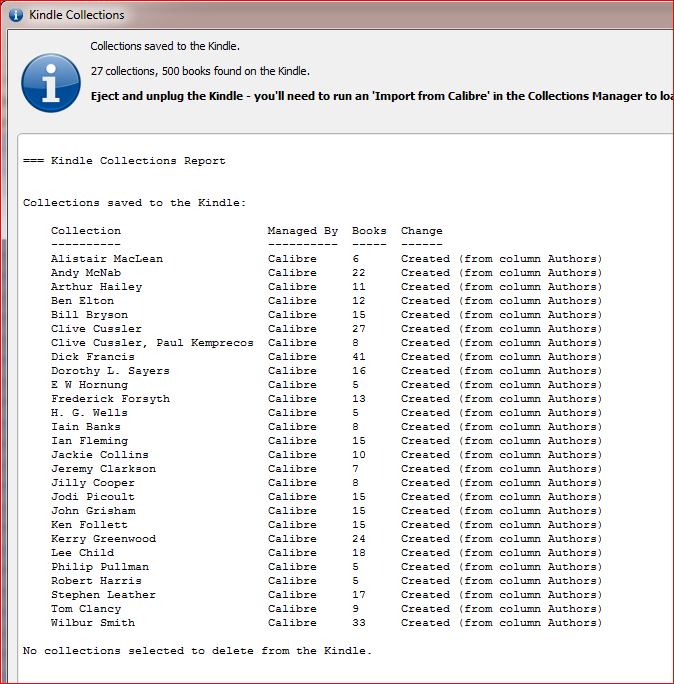
Task: Click the 'Ken Follett' collection row
Action: 326,524
